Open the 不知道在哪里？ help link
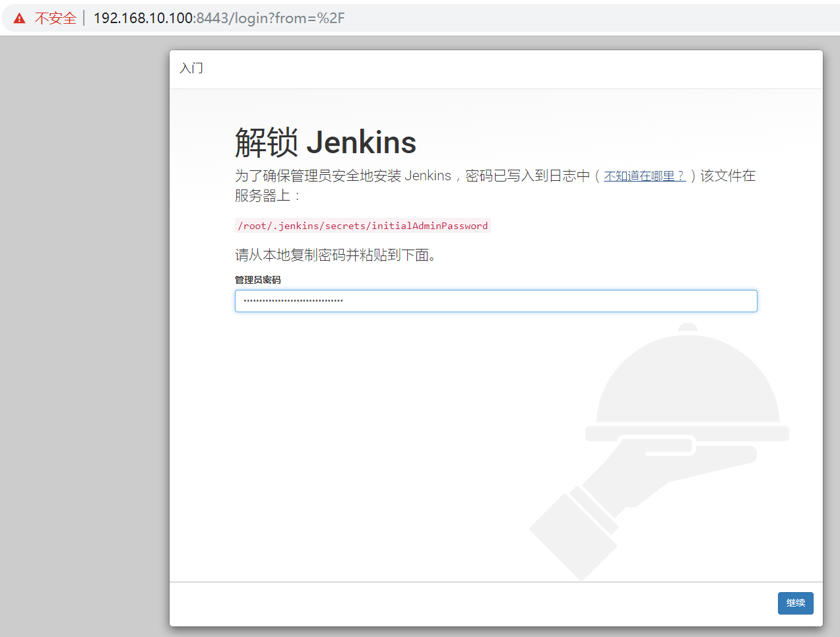 pyautogui.click(x=645, y=176)
